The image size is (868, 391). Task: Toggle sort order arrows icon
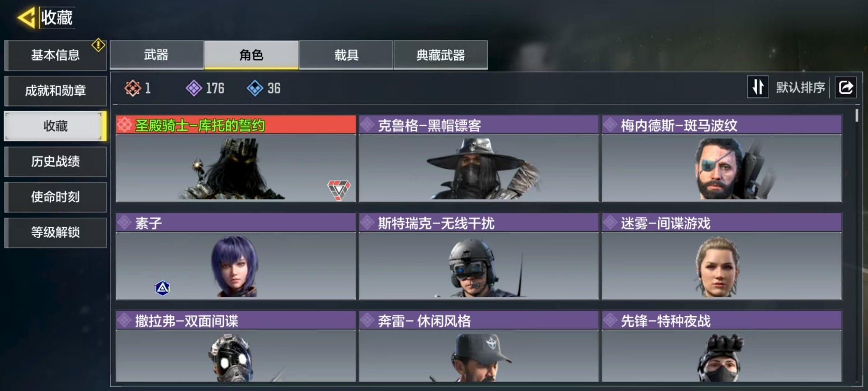tap(758, 87)
